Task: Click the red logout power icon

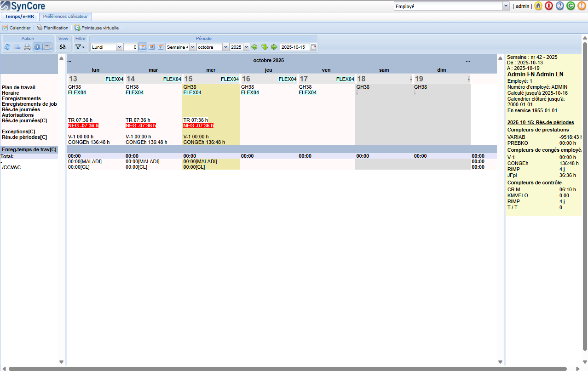Action: click(x=549, y=6)
